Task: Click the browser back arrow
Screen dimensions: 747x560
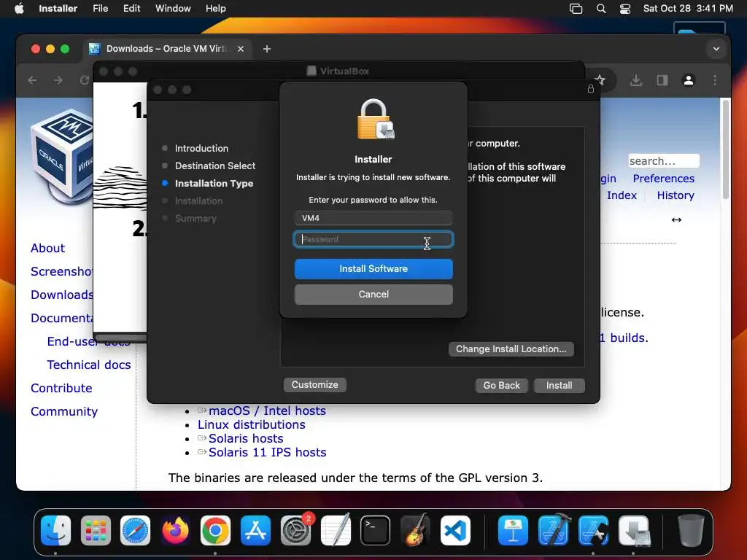Action: [x=32, y=80]
